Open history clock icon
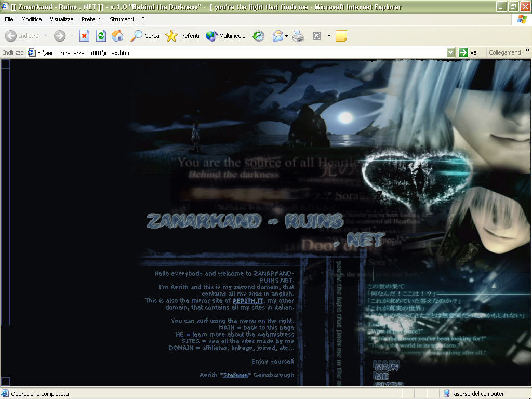 (258, 36)
